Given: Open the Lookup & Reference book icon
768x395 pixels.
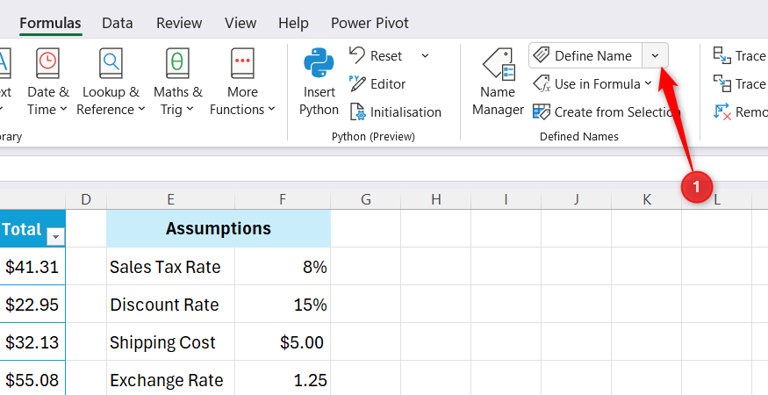Looking at the screenshot, I should pos(111,63).
